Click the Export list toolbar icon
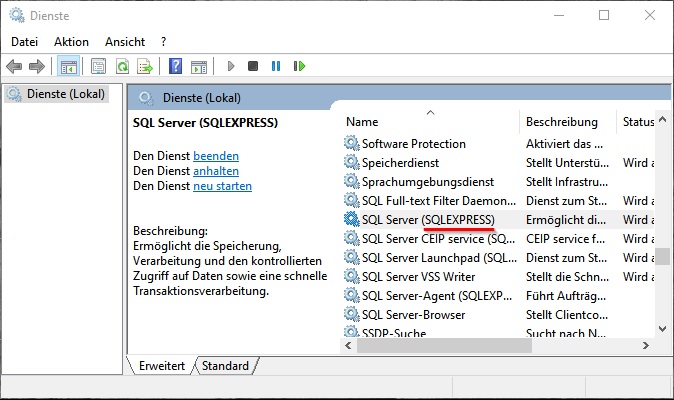Viewport: 674px width, 400px height. point(145,67)
